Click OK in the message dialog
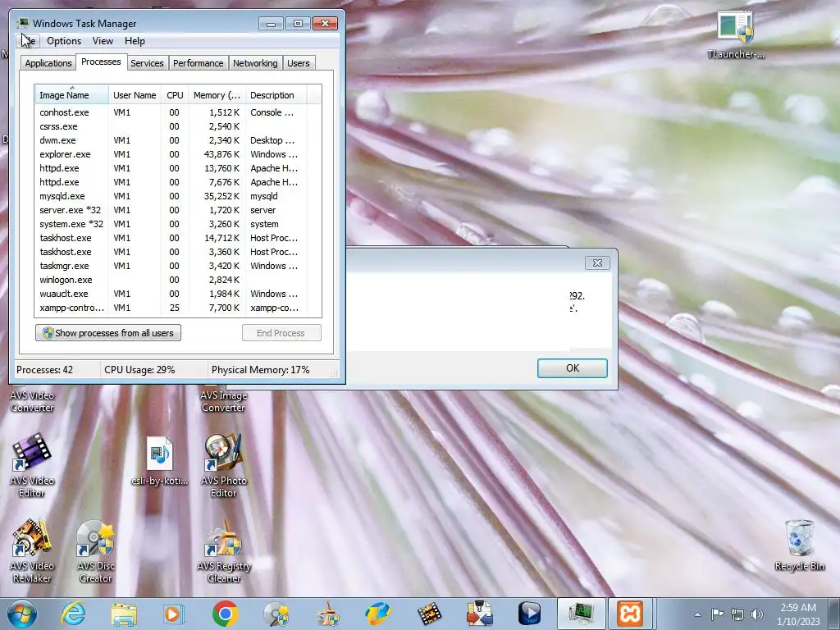The image size is (840, 630). 572,368
